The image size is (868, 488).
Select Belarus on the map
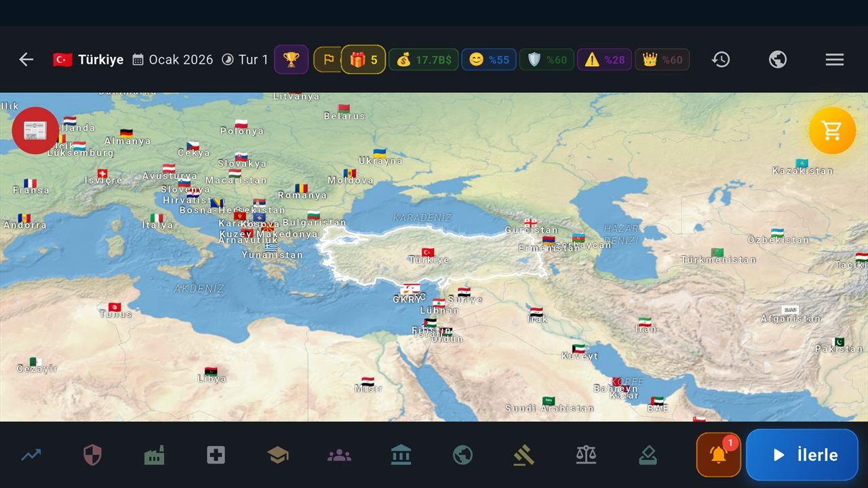pos(344,112)
